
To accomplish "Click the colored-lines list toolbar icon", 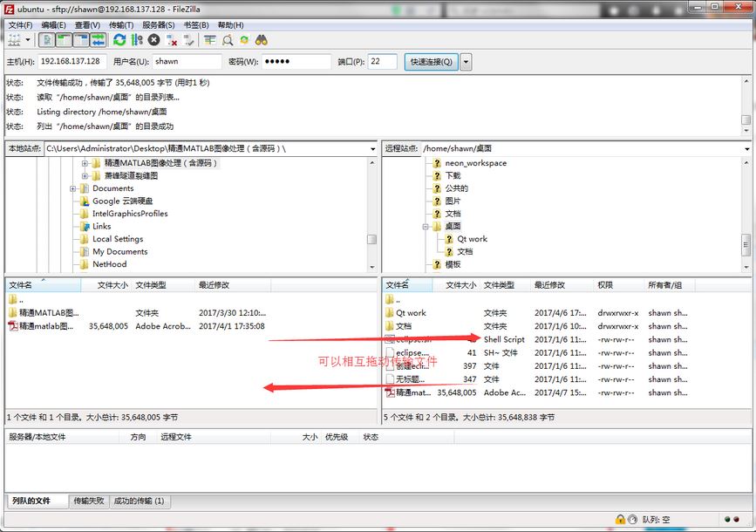I will [210, 40].
